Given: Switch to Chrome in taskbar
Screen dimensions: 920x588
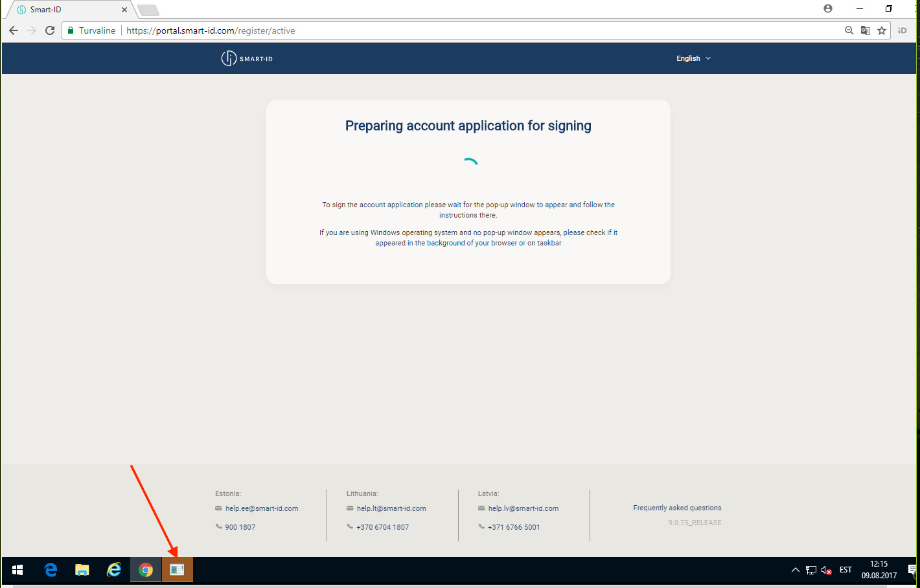Looking at the screenshot, I should pos(146,570).
